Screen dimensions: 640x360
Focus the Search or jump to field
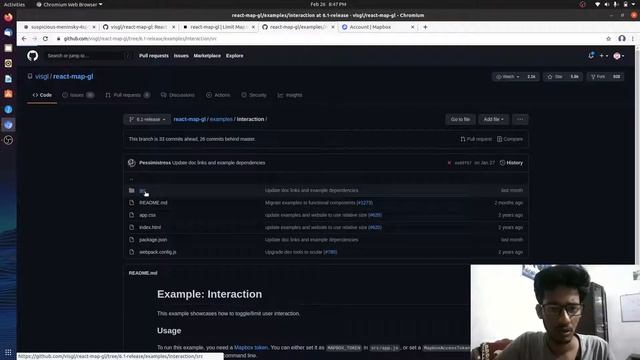(88, 56)
